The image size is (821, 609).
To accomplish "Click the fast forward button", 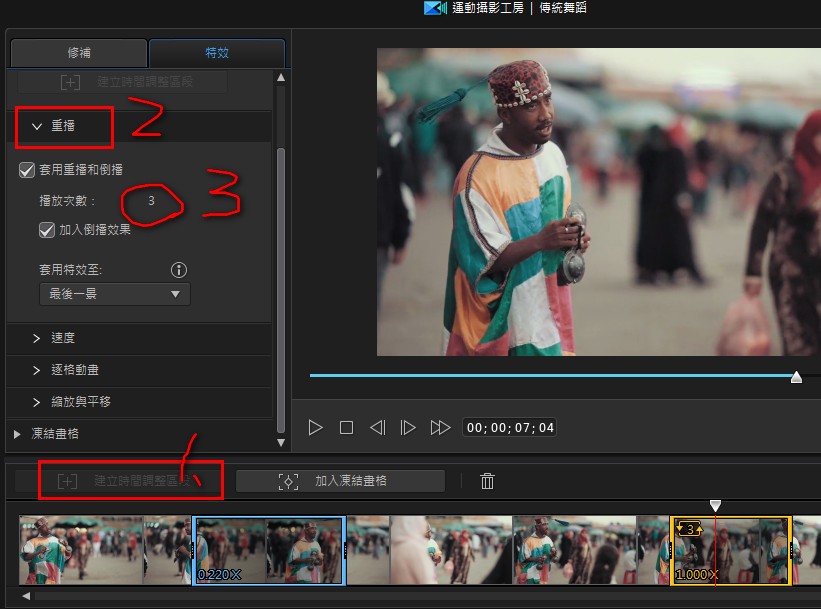I will [x=440, y=428].
